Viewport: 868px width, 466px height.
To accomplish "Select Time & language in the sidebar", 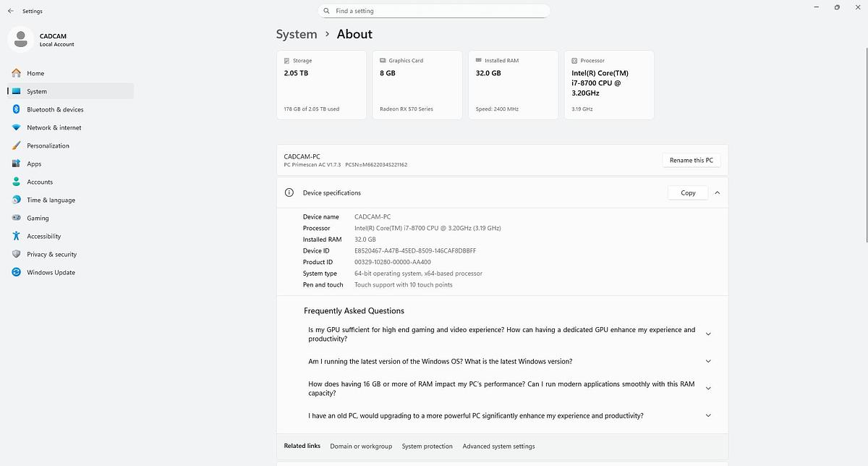I will click(x=51, y=200).
